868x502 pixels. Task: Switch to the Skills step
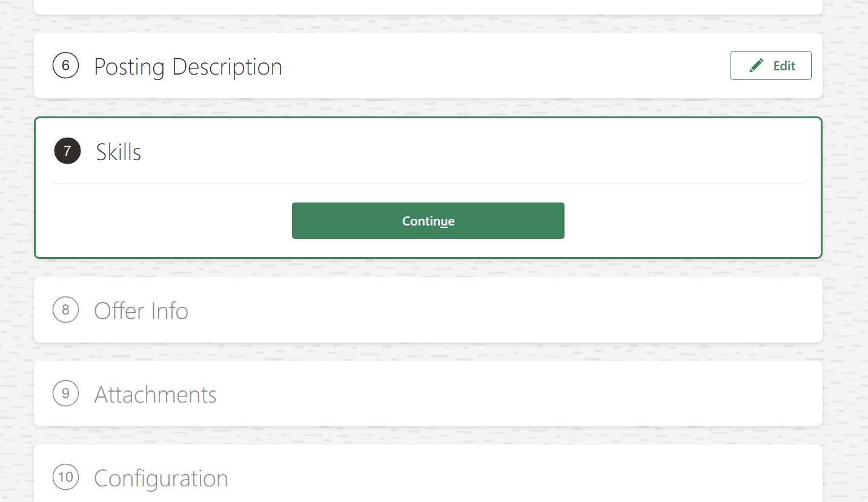click(x=118, y=151)
